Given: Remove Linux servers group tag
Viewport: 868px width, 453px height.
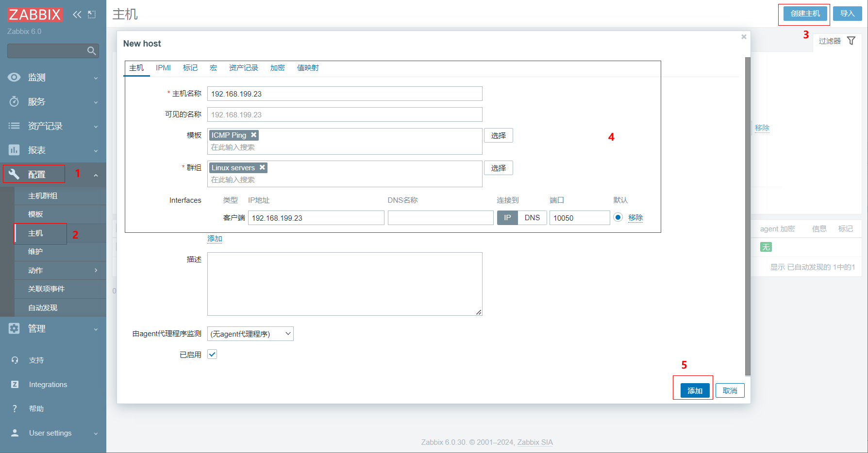Looking at the screenshot, I should click(262, 167).
